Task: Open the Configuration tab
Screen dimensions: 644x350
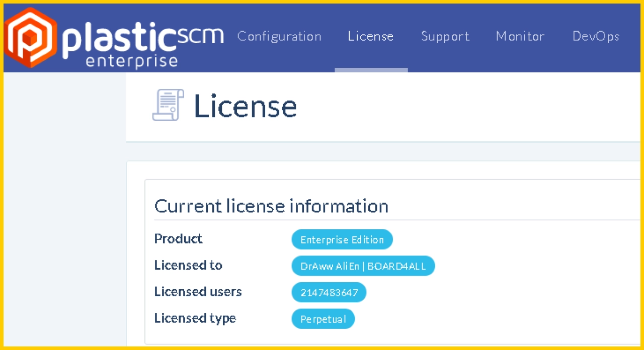Action: pos(279,36)
